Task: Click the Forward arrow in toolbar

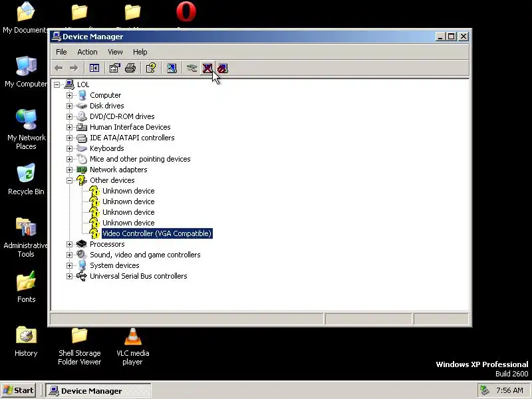Action: (74, 68)
